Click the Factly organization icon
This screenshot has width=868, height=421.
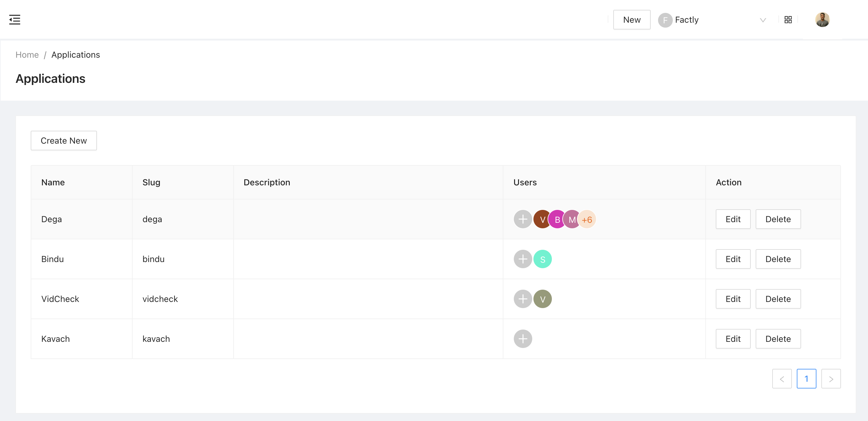(x=665, y=20)
